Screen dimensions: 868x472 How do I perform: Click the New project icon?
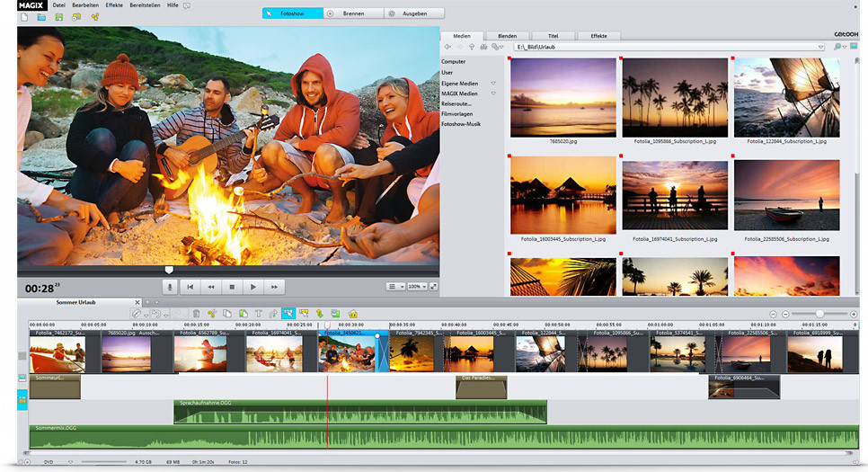click(24, 17)
